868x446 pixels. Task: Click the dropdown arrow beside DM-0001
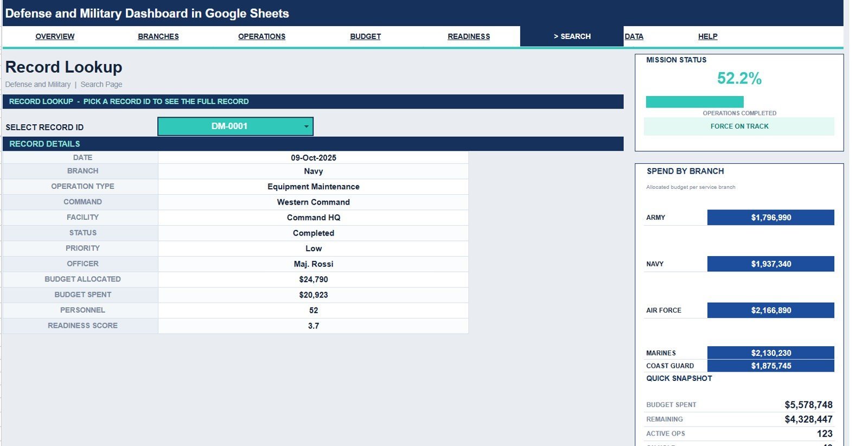[306, 126]
